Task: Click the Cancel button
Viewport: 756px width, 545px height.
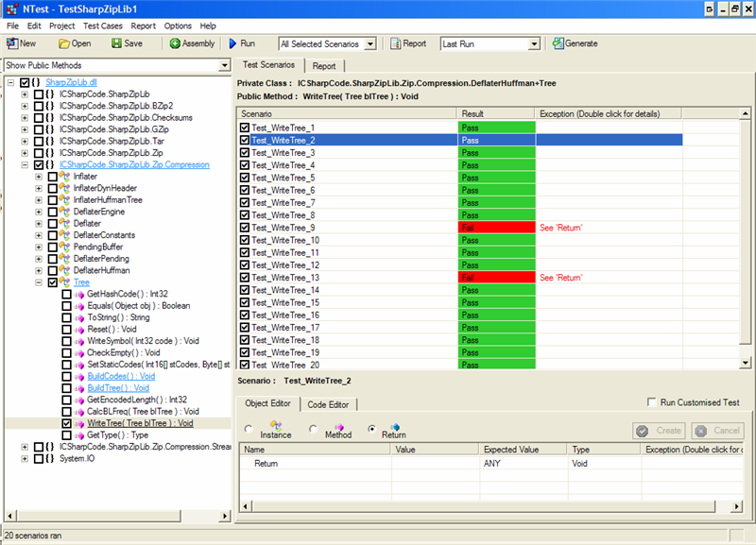Action: pyautogui.click(x=718, y=431)
